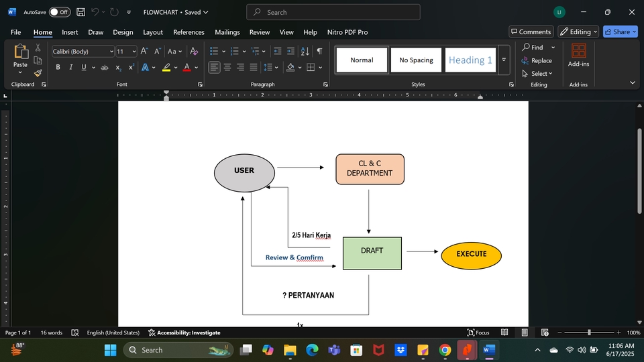644x362 pixels.
Task: Click the zoom slider in status bar
Action: pos(590,333)
